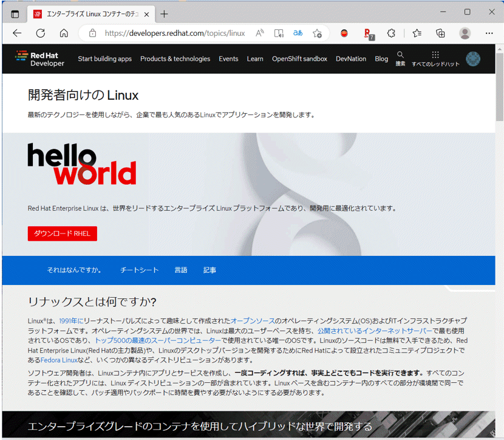Viewport: 504px width, 440px height.
Task: Click the ダウンロード RHEL button
Action: point(63,233)
